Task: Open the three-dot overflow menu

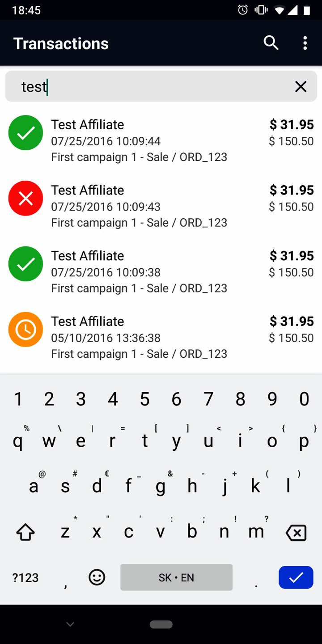Action: (x=305, y=43)
